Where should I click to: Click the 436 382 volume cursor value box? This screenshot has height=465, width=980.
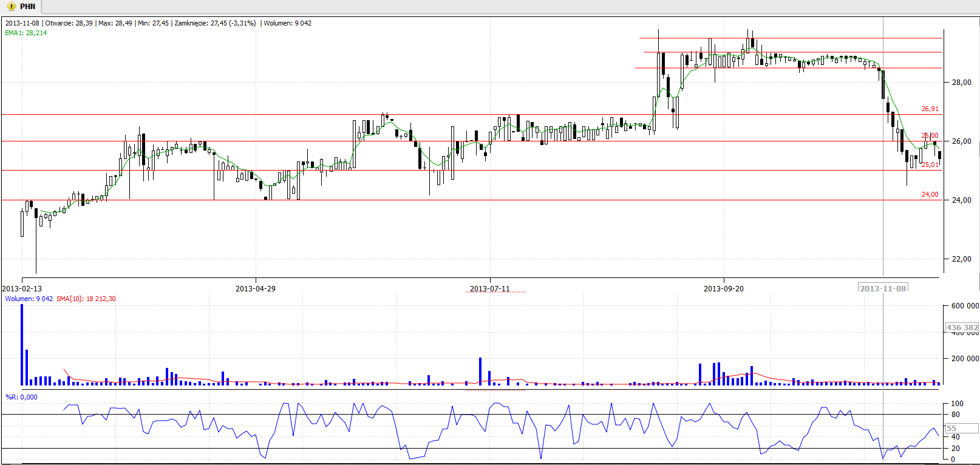[962, 327]
